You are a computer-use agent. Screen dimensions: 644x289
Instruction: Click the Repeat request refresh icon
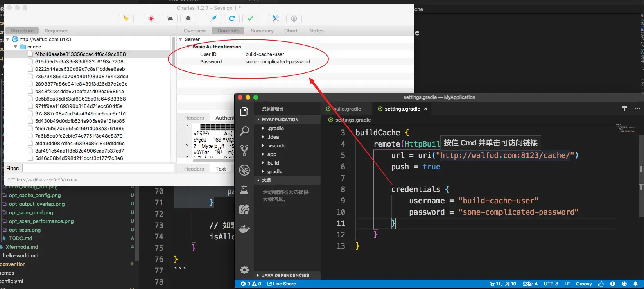(231, 18)
